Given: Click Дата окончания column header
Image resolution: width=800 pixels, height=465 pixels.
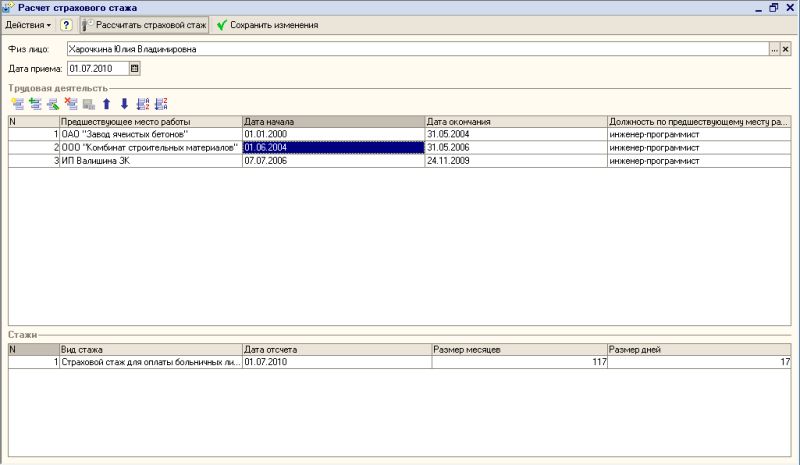Looking at the screenshot, I should pyautogui.click(x=516, y=122).
